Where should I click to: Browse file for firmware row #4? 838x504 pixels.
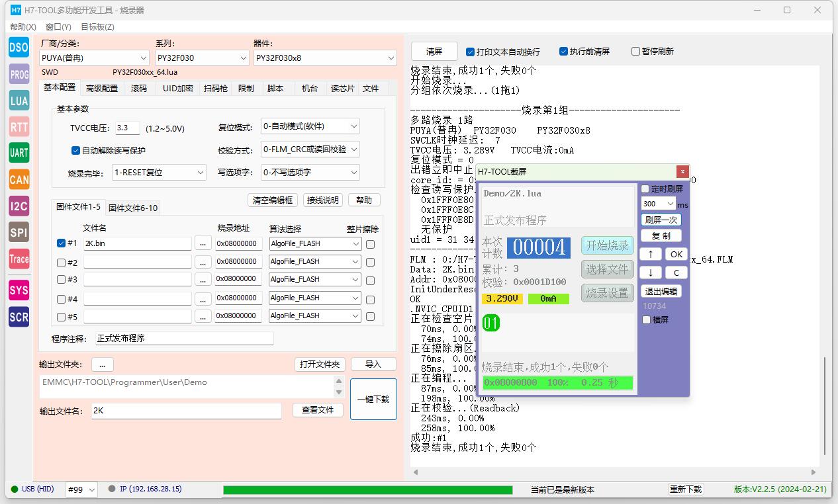[203, 298]
